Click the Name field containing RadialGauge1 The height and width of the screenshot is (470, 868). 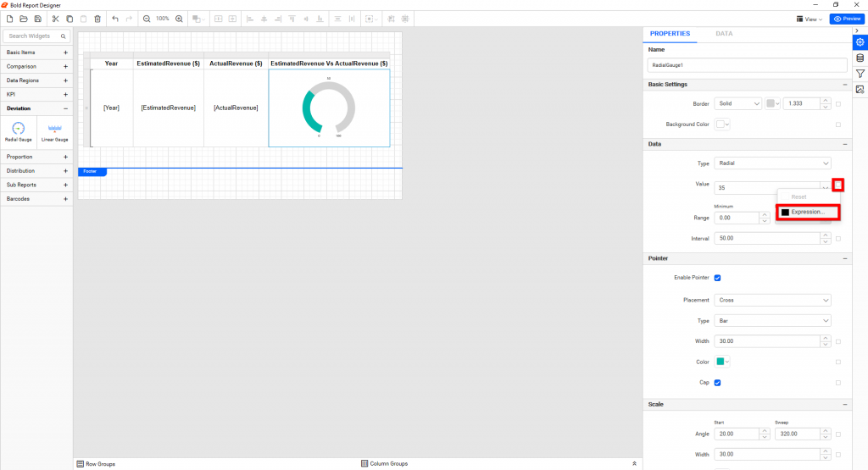(x=747, y=65)
